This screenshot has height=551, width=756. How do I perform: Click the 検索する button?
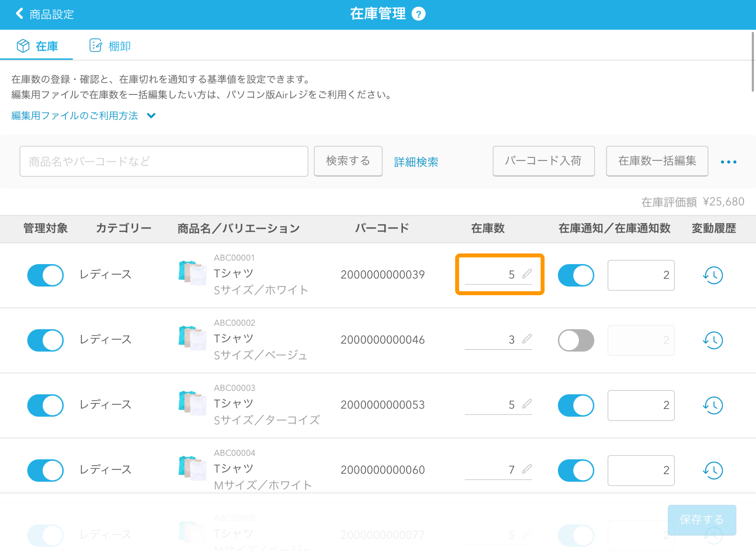(348, 161)
